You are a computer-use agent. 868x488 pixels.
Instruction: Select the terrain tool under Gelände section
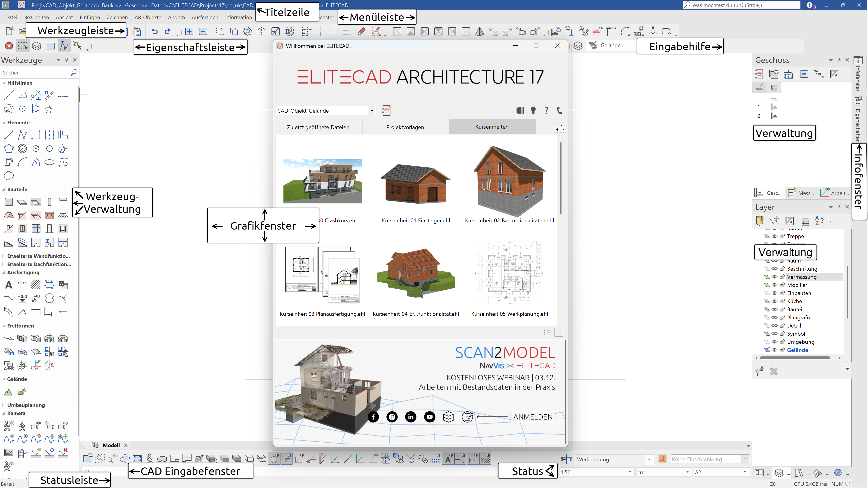click(x=8, y=392)
